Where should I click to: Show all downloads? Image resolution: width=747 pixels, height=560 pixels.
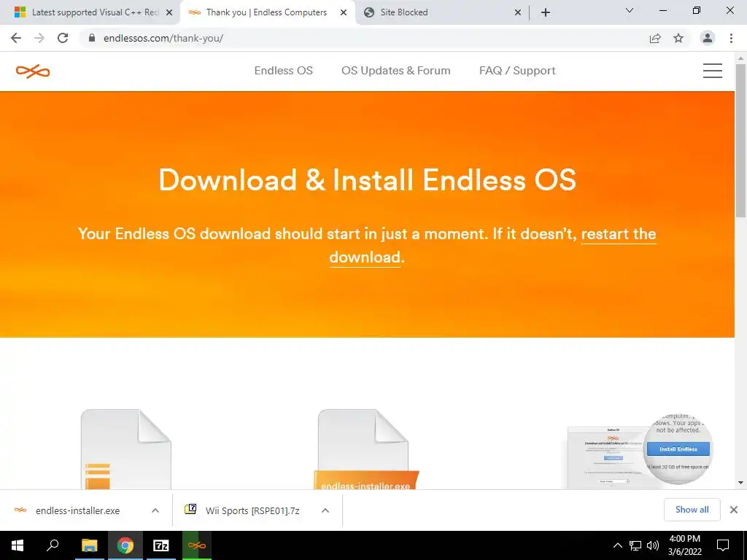[692, 510]
